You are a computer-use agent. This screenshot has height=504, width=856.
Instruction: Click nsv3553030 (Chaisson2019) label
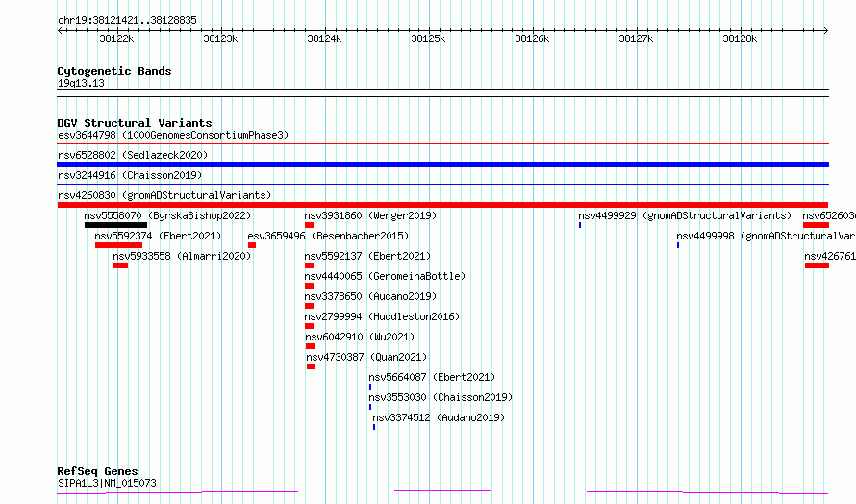[441, 397]
